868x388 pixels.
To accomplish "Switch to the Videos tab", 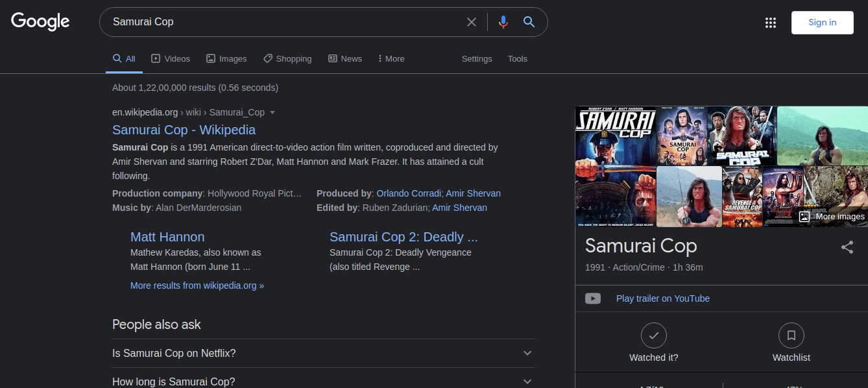I will 171,58.
